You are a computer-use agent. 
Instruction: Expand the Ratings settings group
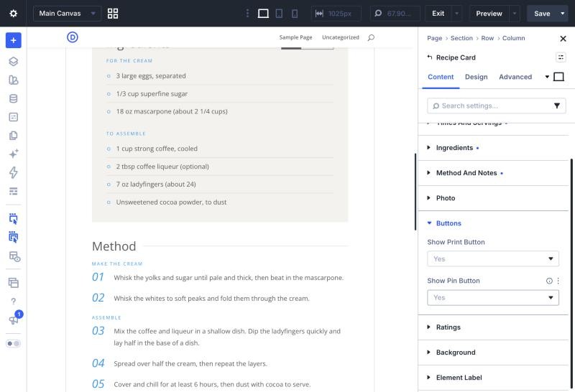(x=493, y=327)
